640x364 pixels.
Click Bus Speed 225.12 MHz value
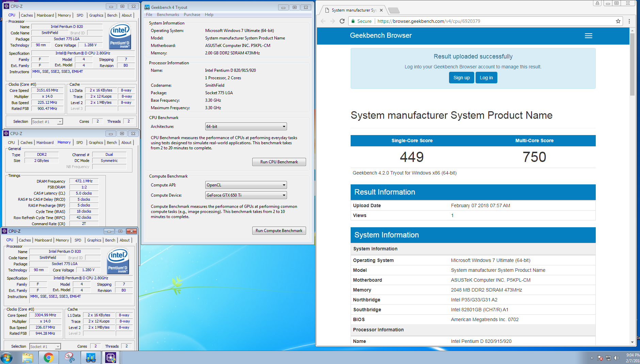[x=47, y=102]
